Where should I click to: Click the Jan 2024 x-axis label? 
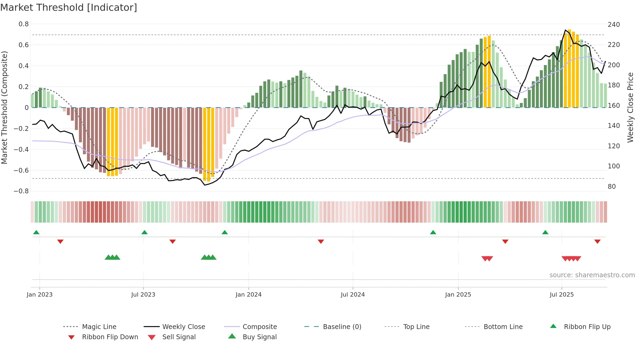[249, 294]
